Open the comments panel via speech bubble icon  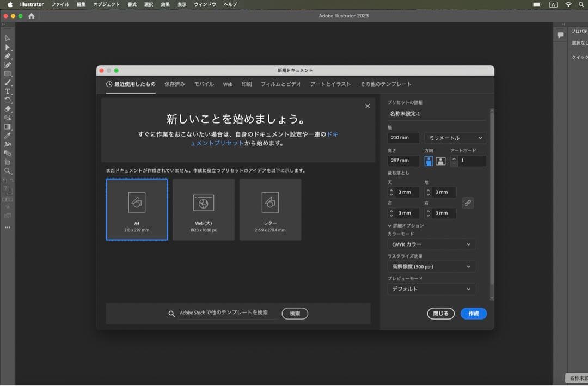tap(560, 35)
